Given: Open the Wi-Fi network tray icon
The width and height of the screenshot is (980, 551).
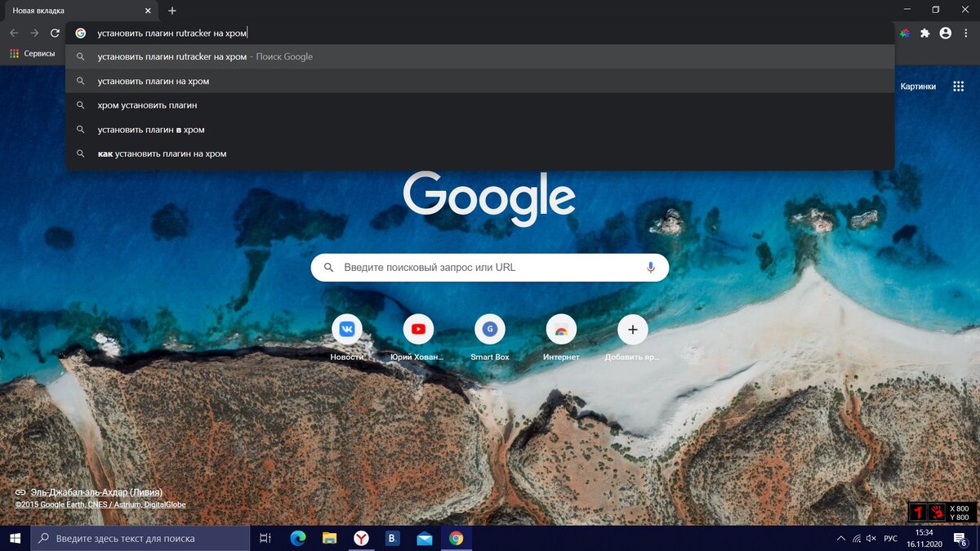Looking at the screenshot, I should [857, 539].
